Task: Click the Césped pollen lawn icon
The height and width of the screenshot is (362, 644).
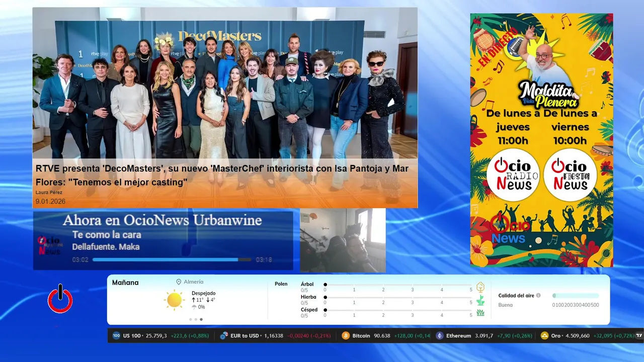Action: pyautogui.click(x=480, y=313)
